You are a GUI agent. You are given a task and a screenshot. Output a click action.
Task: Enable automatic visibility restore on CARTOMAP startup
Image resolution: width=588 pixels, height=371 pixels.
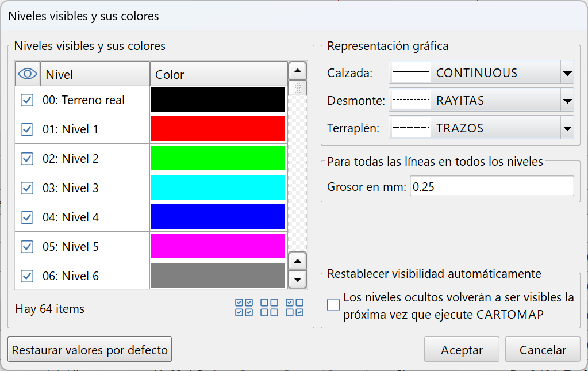[x=333, y=305]
